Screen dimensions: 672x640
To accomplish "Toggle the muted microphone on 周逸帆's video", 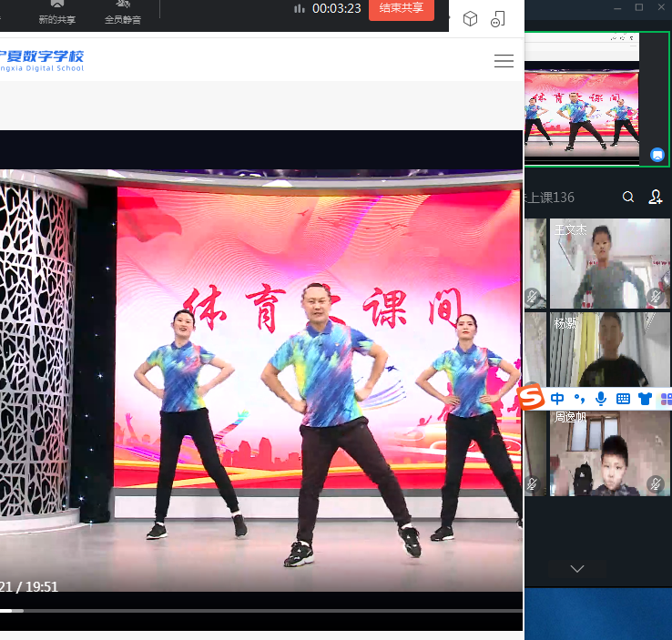I will pos(655,483).
